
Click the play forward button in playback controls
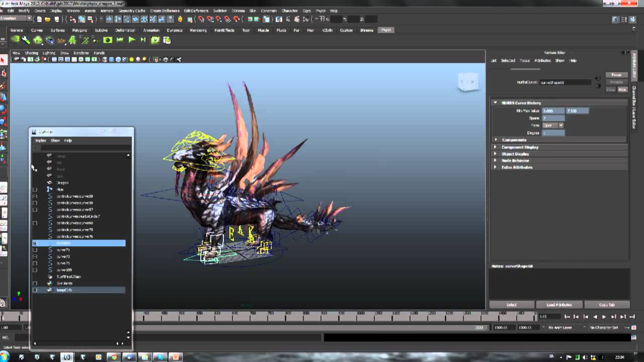click(604, 317)
